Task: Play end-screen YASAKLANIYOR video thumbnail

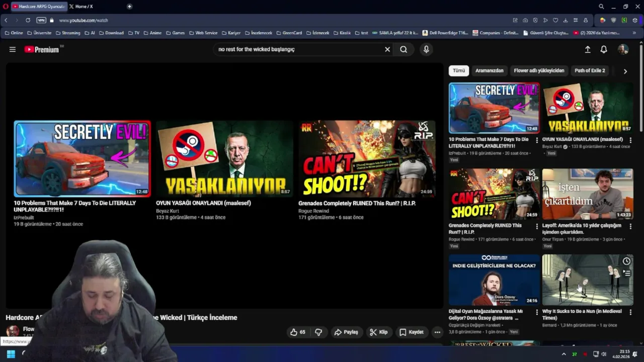Action: coord(224,158)
